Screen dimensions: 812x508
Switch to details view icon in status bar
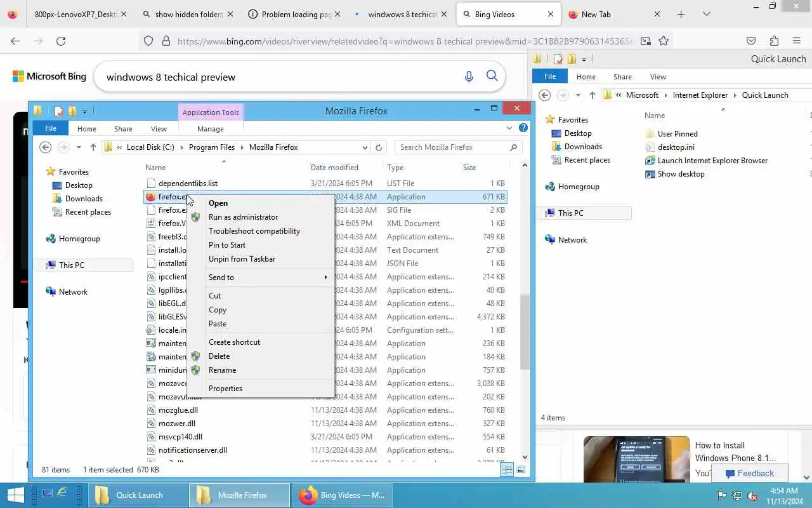pyautogui.click(x=507, y=470)
